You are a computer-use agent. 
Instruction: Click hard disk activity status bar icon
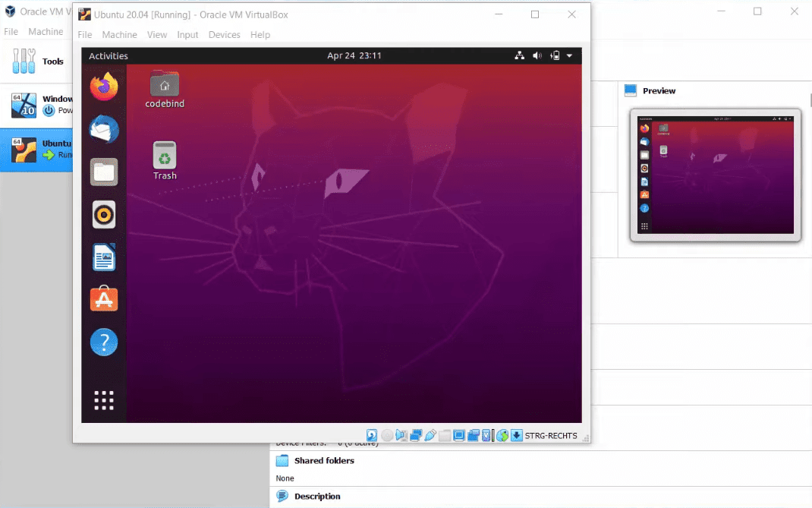pos(372,435)
